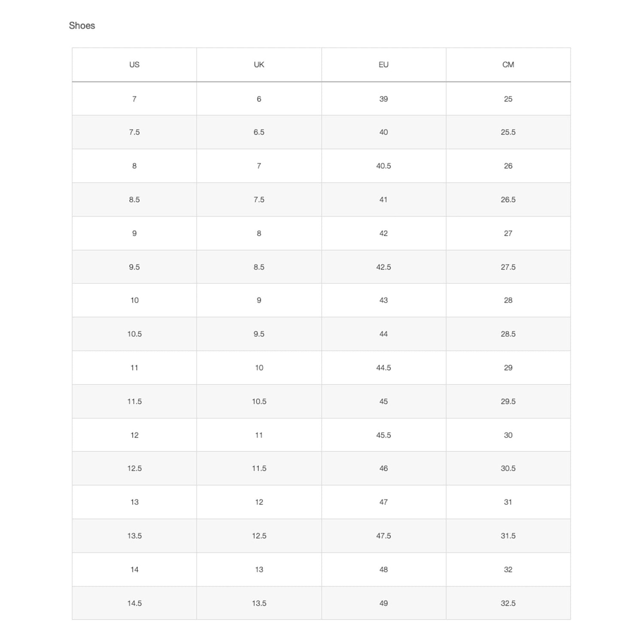
Task: Click the UK column header
Action: [259, 65]
